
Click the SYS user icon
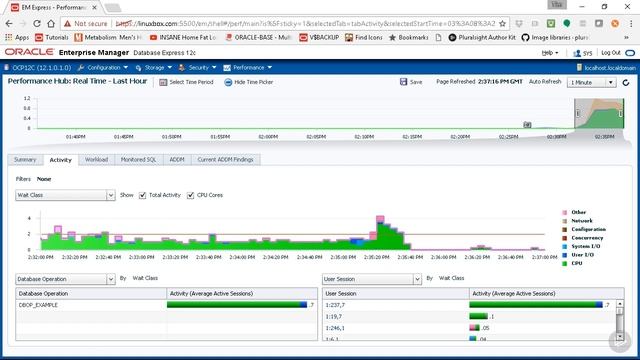(x=577, y=53)
